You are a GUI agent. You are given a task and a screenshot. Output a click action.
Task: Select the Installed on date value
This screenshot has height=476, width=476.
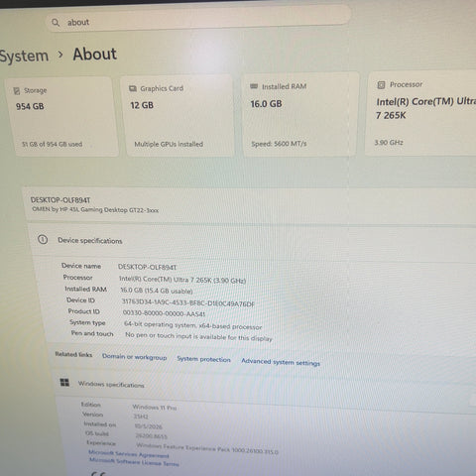pos(149,426)
